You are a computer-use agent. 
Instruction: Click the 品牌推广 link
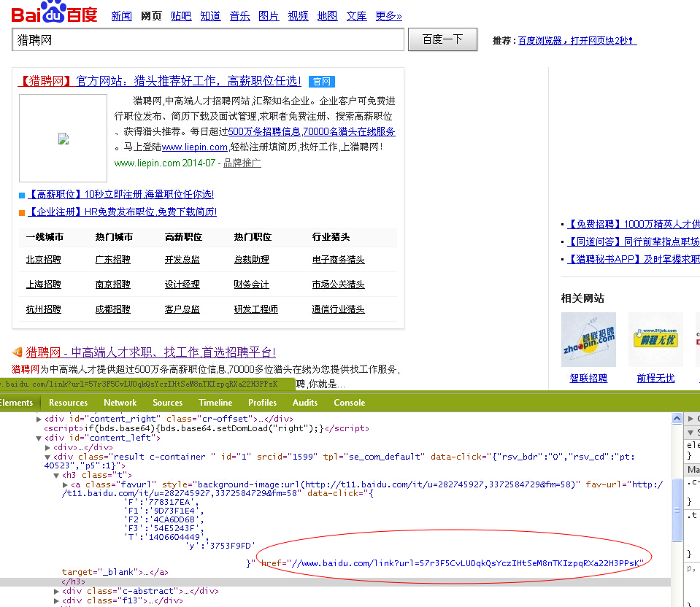(242, 163)
